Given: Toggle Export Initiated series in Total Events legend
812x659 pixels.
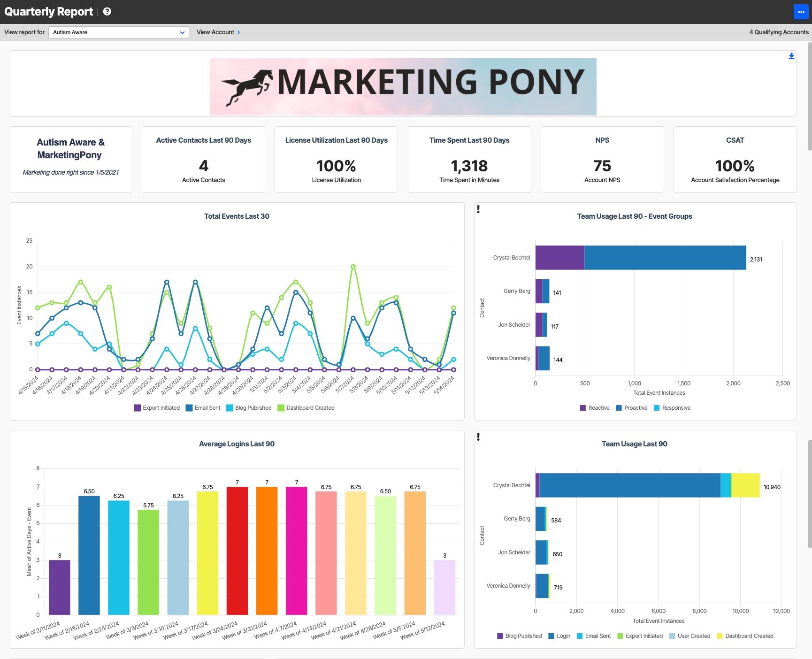Looking at the screenshot, I should [x=157, y=408].
